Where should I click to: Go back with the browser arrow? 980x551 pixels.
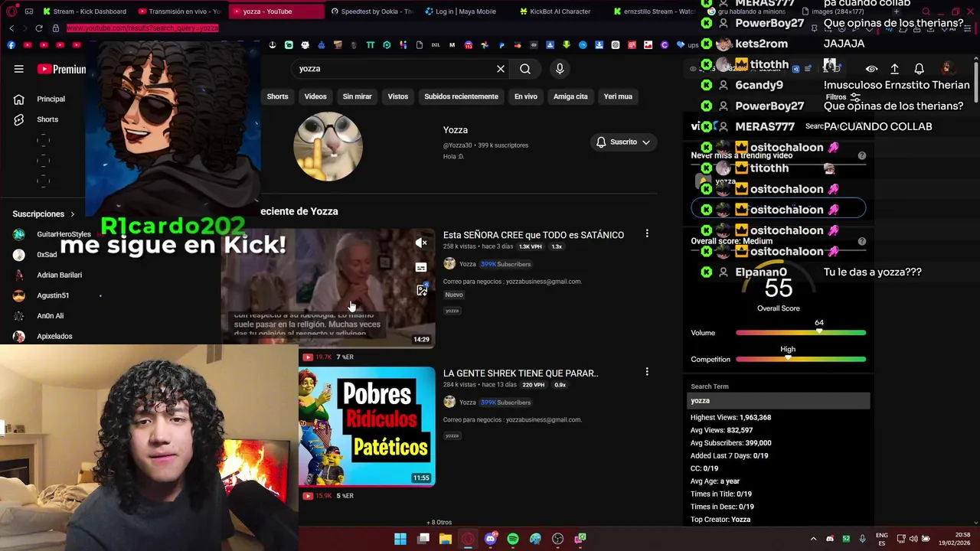11,28
